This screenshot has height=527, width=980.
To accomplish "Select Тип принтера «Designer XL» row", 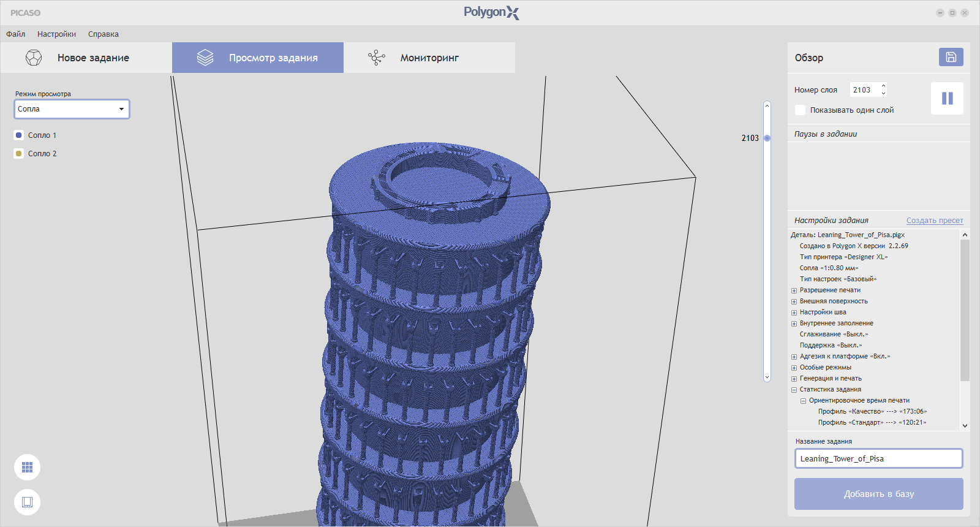I will coord(843,257).
